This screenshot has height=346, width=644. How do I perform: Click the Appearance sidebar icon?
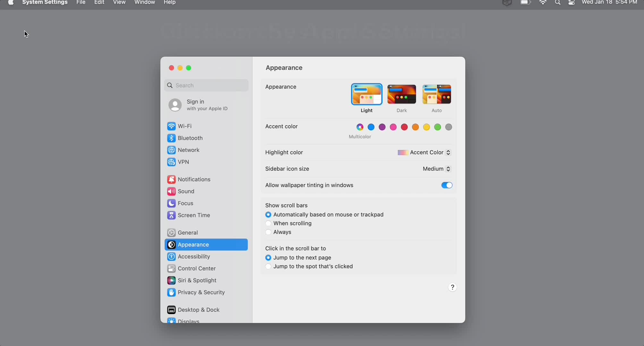[x=171, y=245]
